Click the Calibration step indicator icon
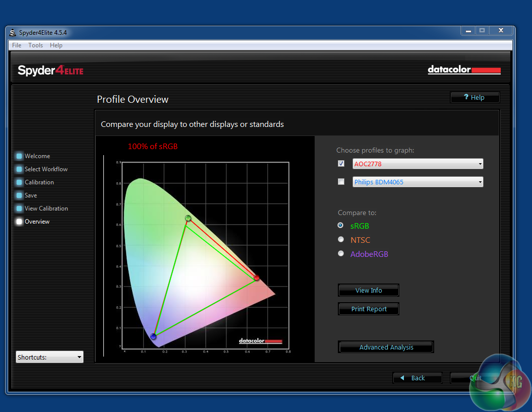This screenshot has width=532, height=412. tap(19, 182)
